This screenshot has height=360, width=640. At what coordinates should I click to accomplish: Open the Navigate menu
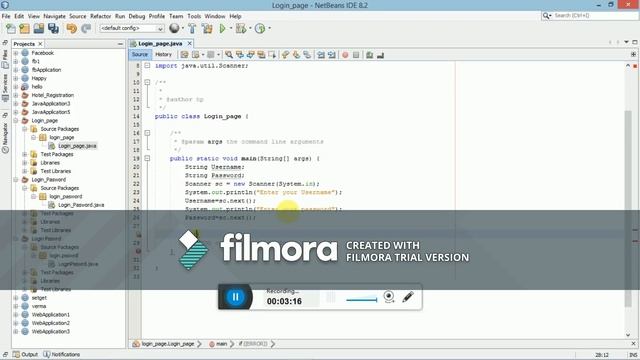pos(54,16)
